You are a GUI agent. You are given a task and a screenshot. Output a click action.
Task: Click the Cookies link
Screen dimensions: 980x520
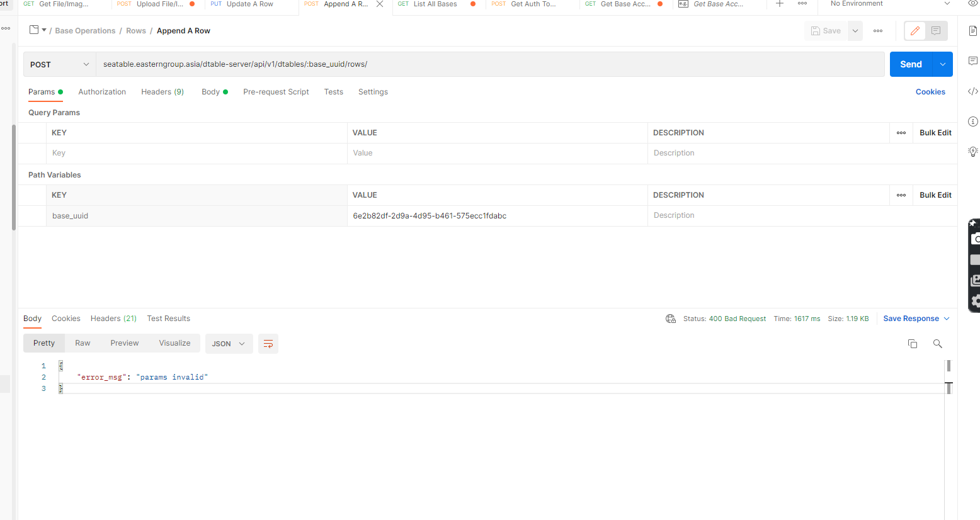[930, 92]
